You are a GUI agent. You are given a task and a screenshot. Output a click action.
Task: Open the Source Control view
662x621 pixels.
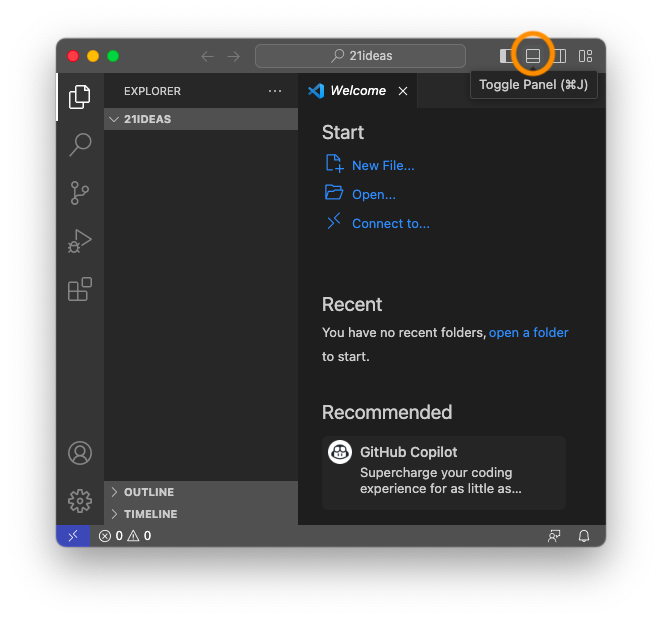pyautogui.click(x=80, y=193)
